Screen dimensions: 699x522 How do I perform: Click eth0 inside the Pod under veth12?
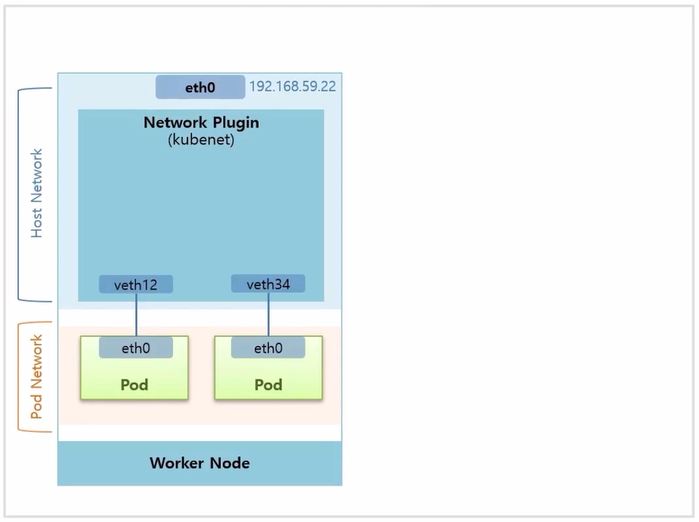pyautogui.click(x=136, y=348)
